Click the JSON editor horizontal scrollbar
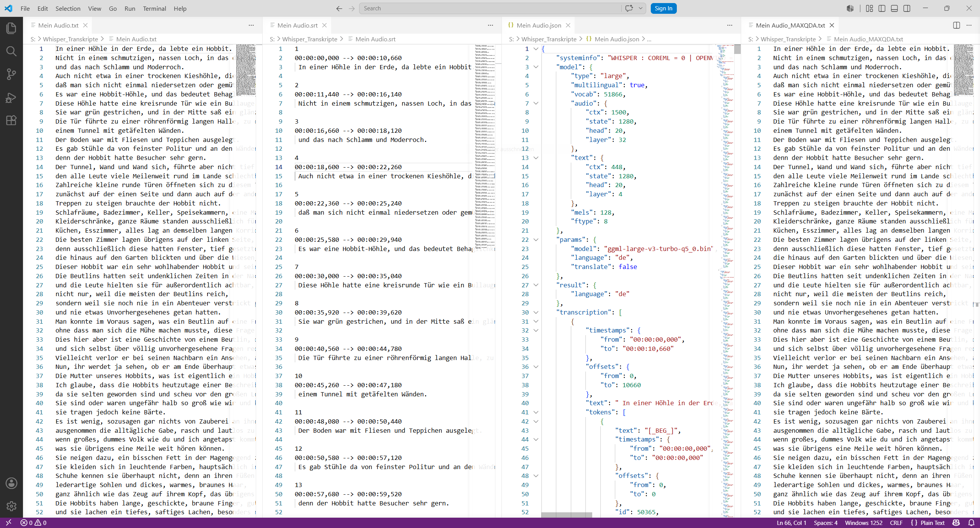The height and width of the screenshot is (528, 980). click(567, 515)
